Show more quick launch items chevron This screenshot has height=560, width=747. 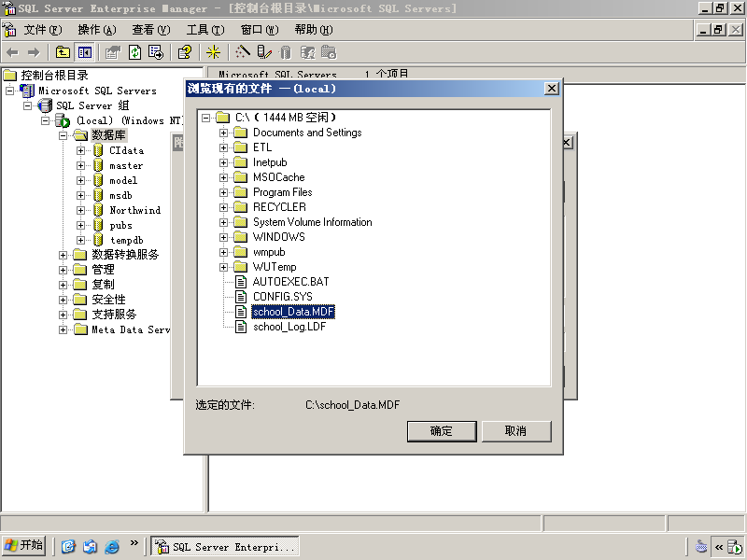(134, 543)
